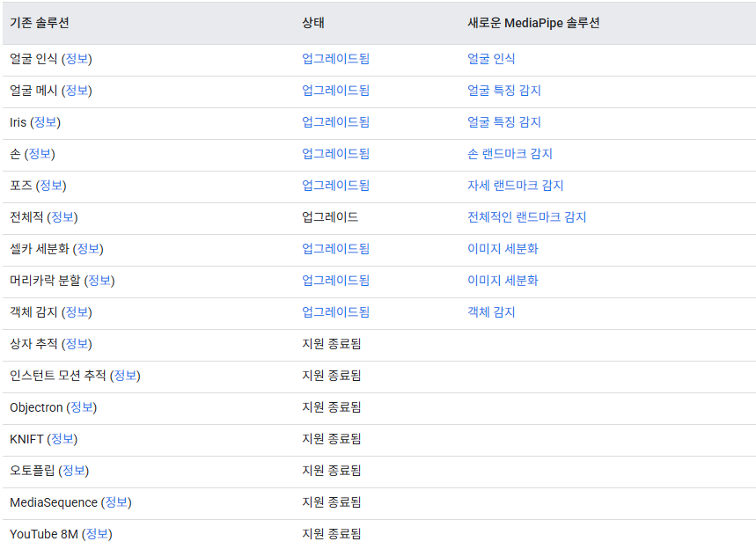This screenshot has width=756, height=549.
Task: Click 업그레이드됨 status in Iris row
Action: click(x=335, y=122)
